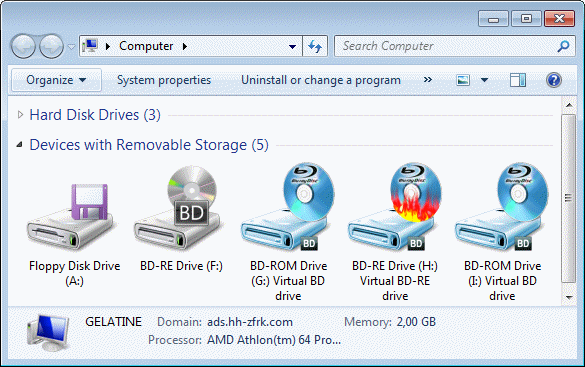Click the BD-RE Drive (F:) label
The image size is (585, 367).
pyautogui.click(x=181, y=266)
